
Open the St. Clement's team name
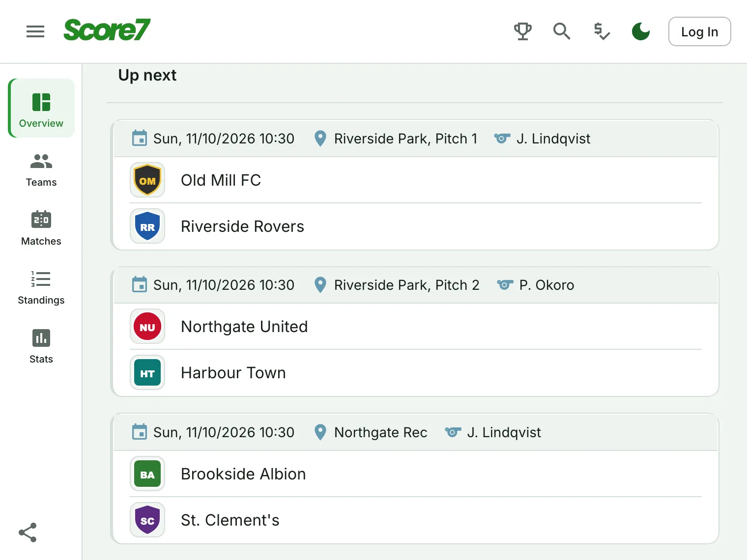point(230,520)
